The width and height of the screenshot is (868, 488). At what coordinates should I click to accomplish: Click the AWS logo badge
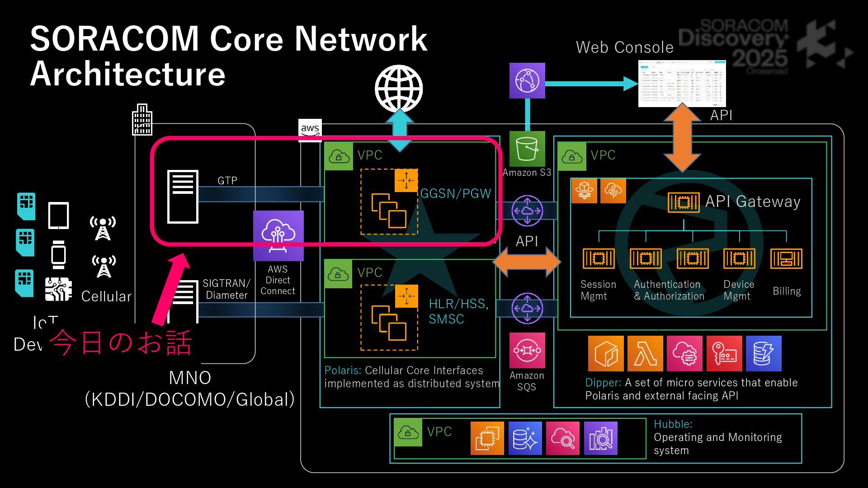tap(310, 130)
